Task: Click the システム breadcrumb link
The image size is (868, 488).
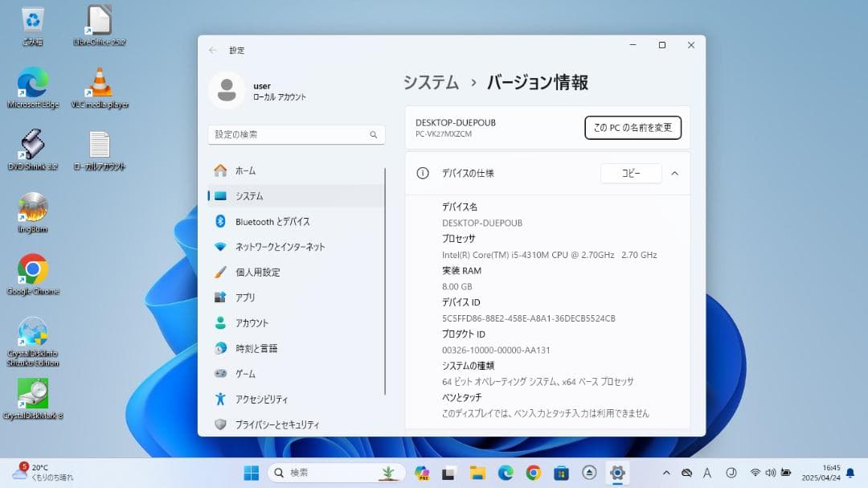Action: point(431,83)
